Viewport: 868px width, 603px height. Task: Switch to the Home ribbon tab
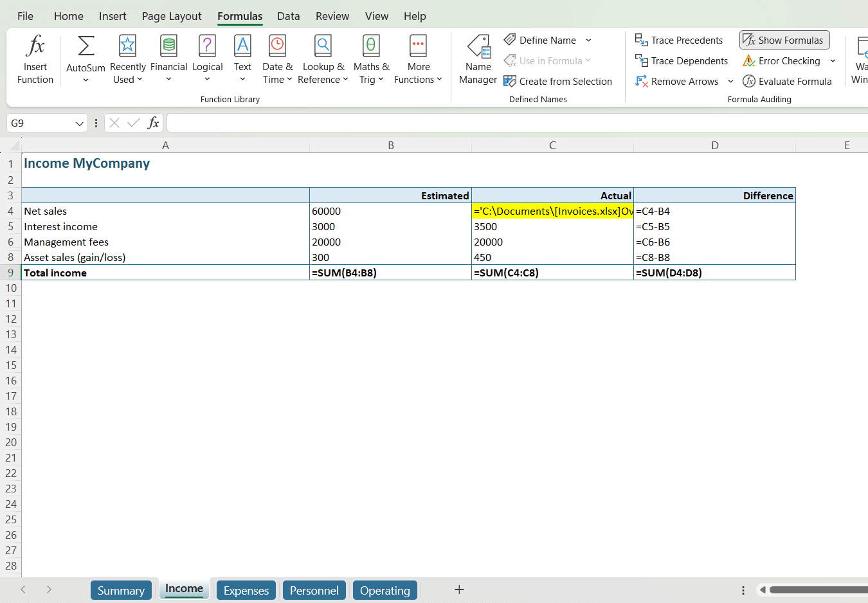pyautogui.click(x=68, y=16)
